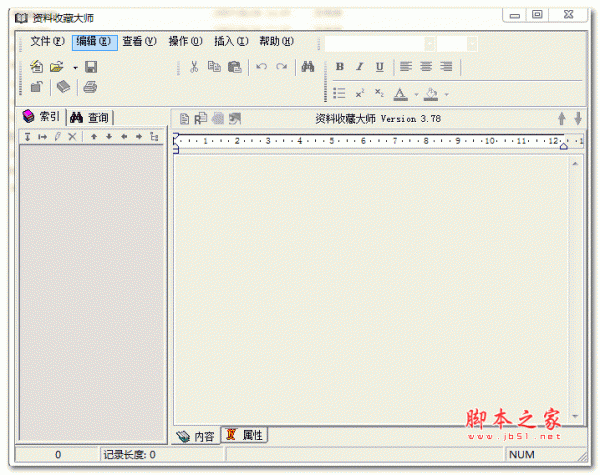This screenshot has height=475, width=600.
Task: Click the next record down arrow
Action: click(x=578, y=119)
